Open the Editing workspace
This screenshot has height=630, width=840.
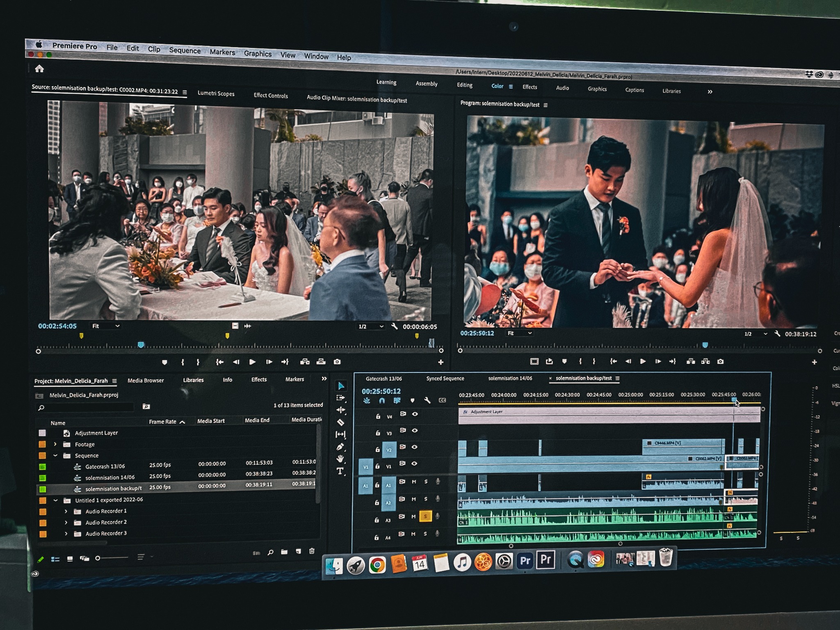[x=464, y=85]
